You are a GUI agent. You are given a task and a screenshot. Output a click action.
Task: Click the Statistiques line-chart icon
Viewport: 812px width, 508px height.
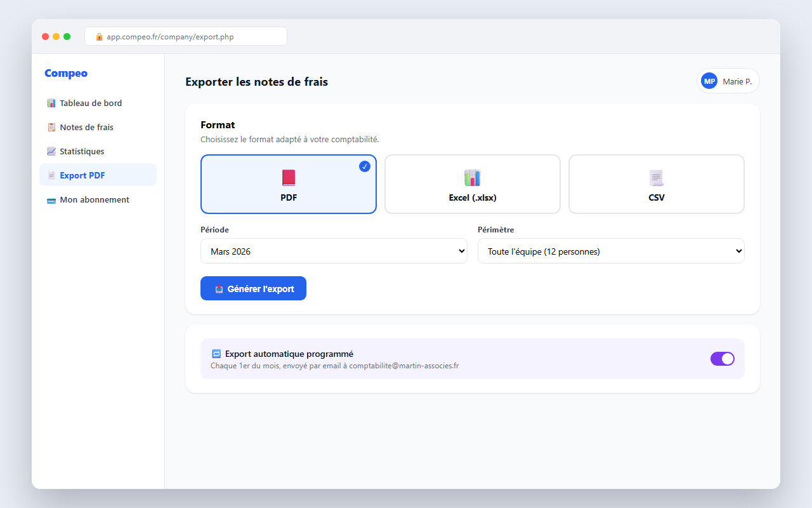(51, 151)
